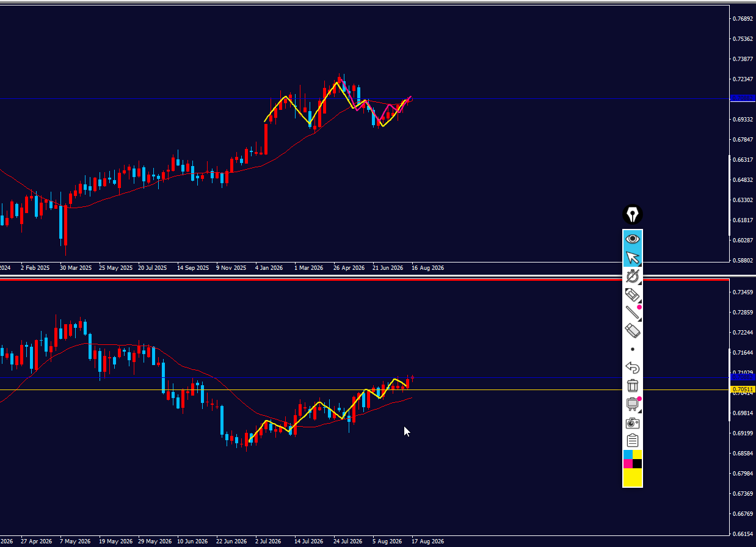The image size is (756, 547).
Task: Click the yellow 0.70511 price label
Action: [x=743, y=389]
